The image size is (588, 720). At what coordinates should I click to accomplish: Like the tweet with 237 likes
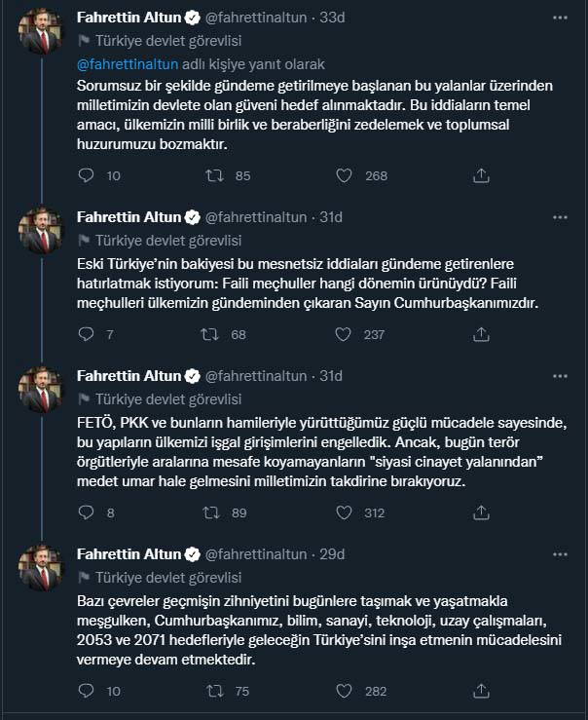(344, 334)
